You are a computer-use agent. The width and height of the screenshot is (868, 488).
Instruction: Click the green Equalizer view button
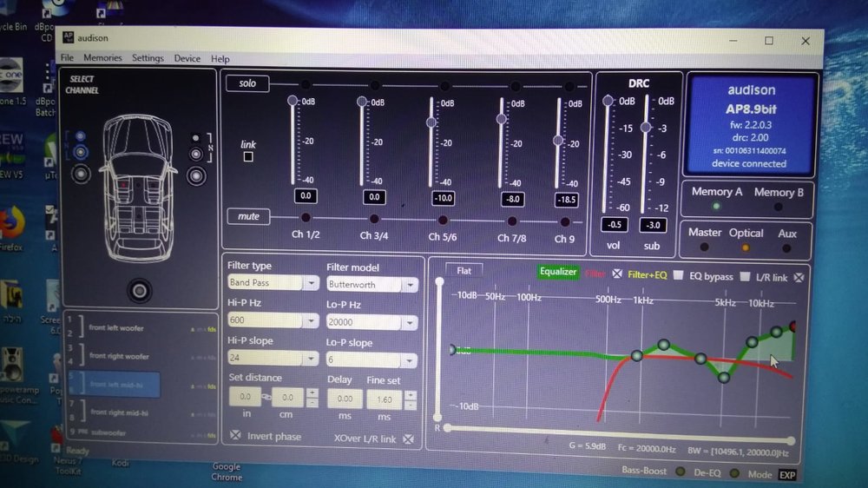(x=558, y=272)
